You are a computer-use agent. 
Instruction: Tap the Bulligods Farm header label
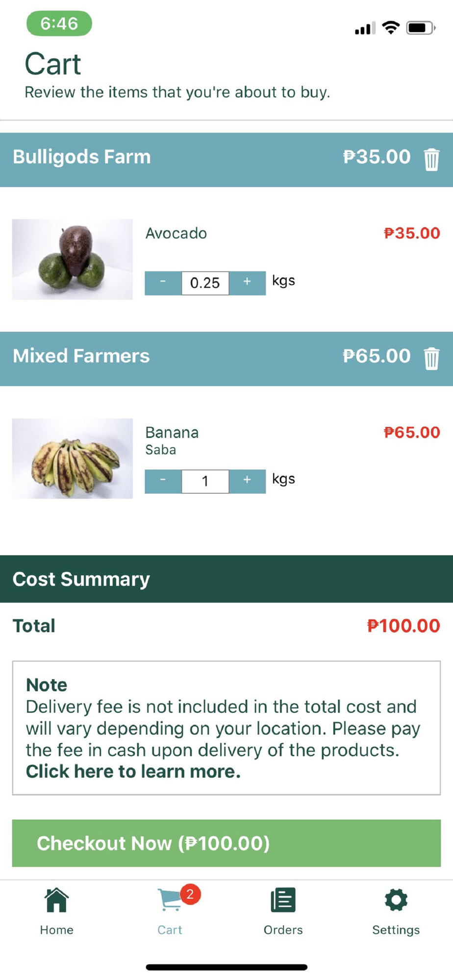82,157
